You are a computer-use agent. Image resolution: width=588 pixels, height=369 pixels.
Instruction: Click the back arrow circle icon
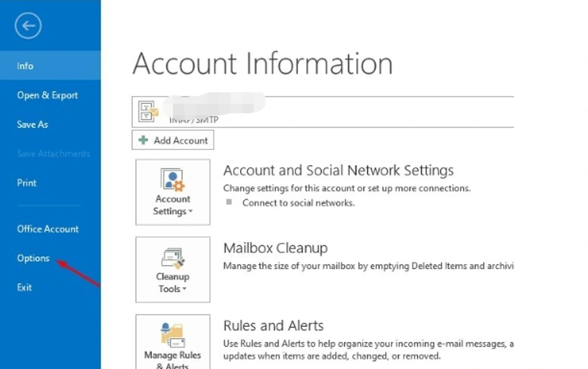28,26
